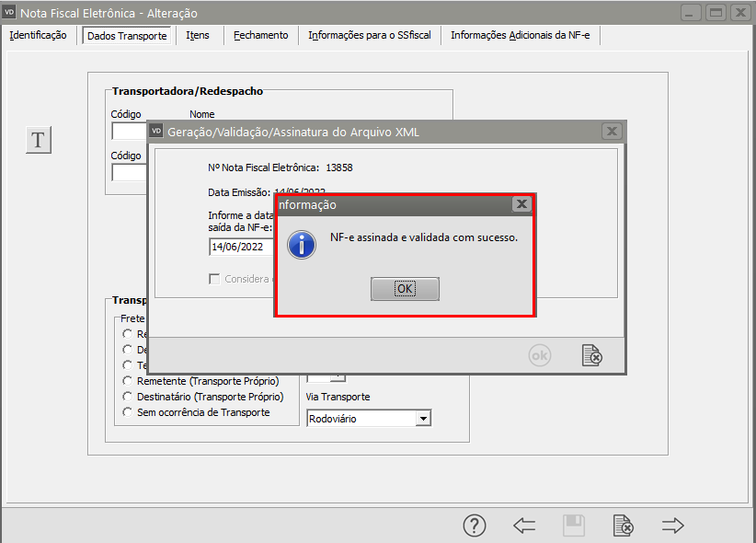Screen dimensions: 756x543
Task: Click the date field showing 14/06/2022
Action: coord(239,247)
